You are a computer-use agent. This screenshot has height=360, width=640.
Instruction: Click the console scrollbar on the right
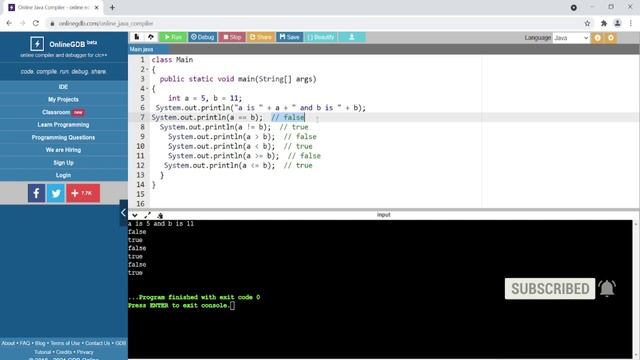point(636,290)
